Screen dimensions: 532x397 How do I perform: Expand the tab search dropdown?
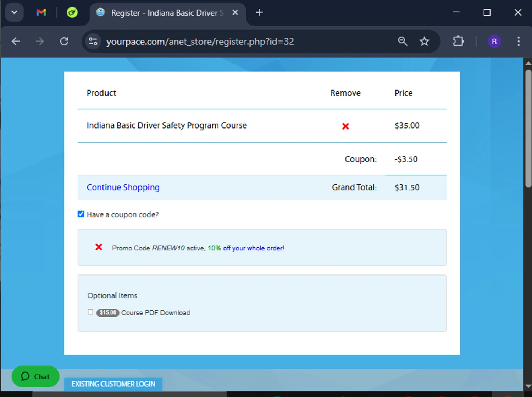[14, 12]
